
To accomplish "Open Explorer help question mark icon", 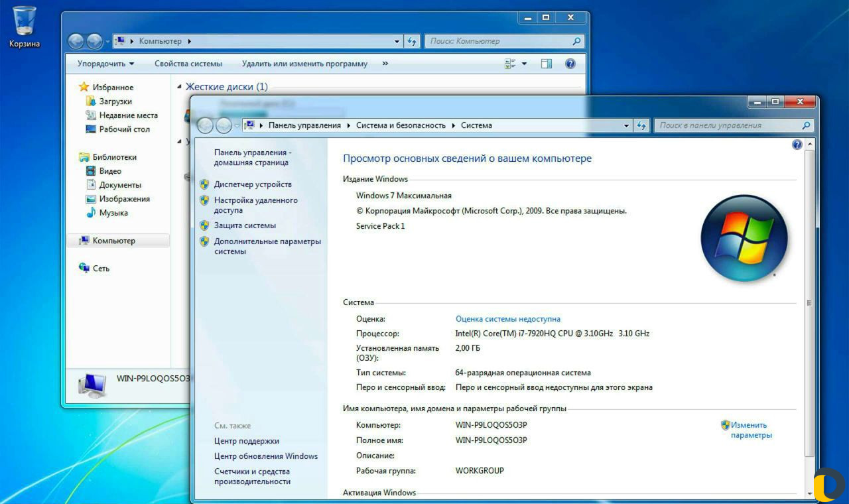I will point(570,64).
